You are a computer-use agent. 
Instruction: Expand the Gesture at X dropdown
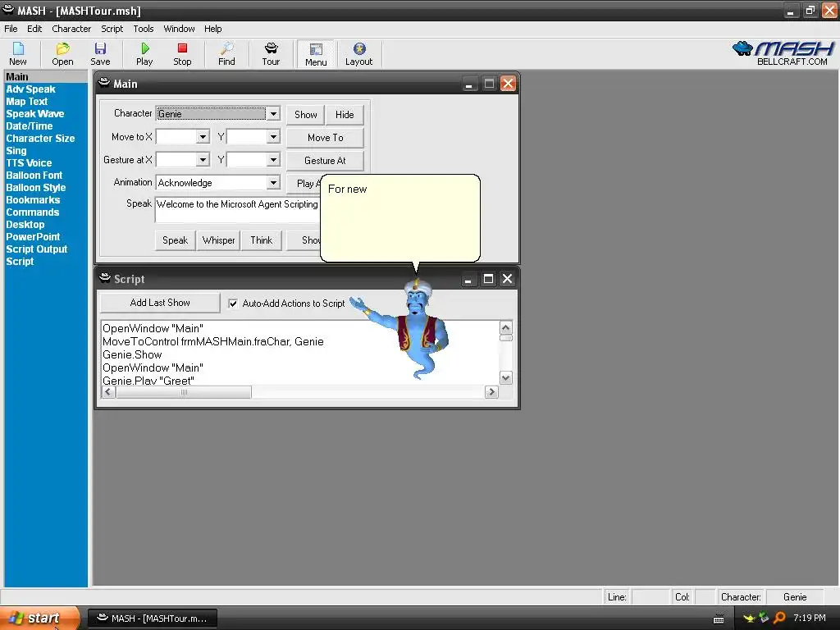[x=203, y=160]
